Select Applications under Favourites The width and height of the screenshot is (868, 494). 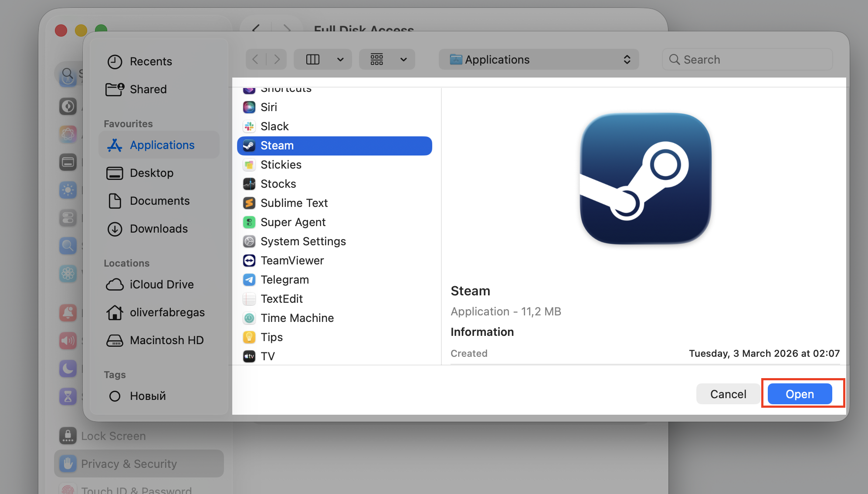(159, 145)
